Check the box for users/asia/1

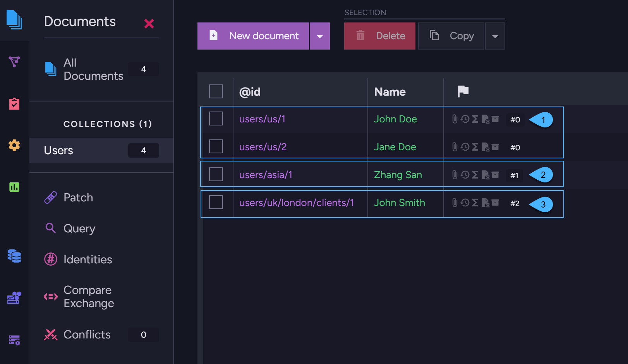tap(216, 174)
